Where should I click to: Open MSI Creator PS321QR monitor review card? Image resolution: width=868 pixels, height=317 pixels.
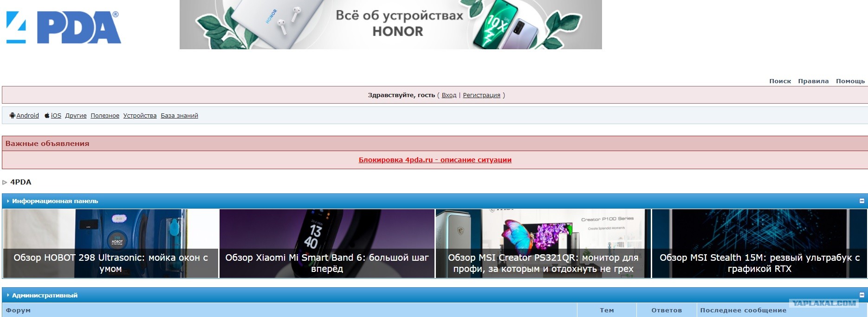(x=543, y=244)
